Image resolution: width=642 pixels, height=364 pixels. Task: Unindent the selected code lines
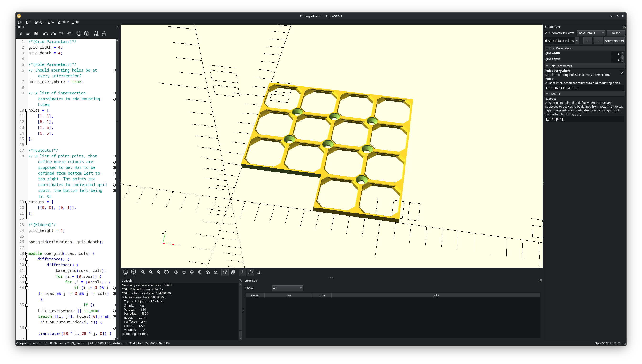click(61, 34)
